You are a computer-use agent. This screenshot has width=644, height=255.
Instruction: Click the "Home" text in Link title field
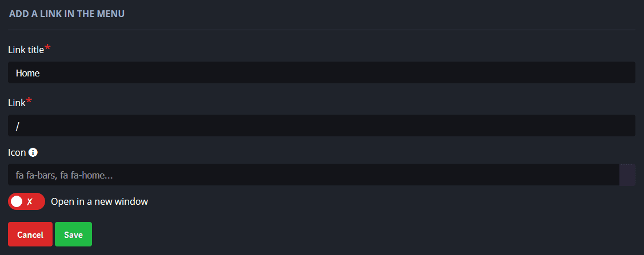pyautogui.click(x=27, y=73)
